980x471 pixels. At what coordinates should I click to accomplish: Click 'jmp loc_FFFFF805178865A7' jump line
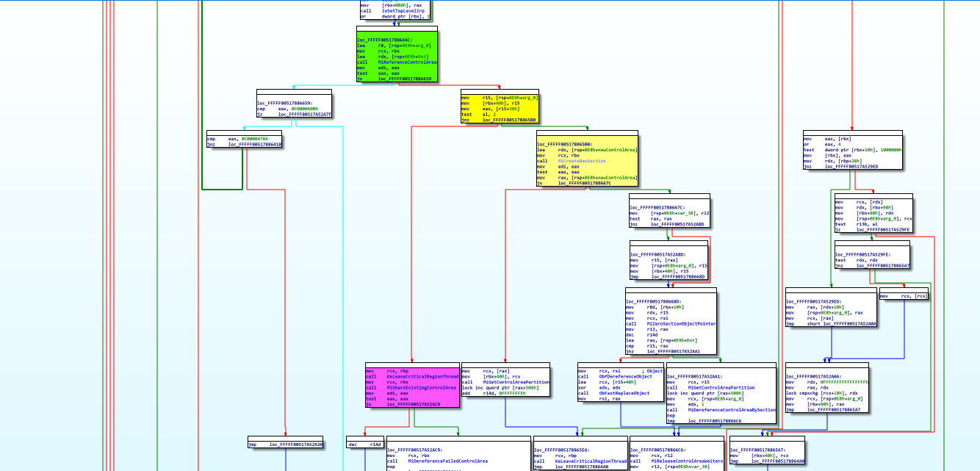tap(823, 409)
